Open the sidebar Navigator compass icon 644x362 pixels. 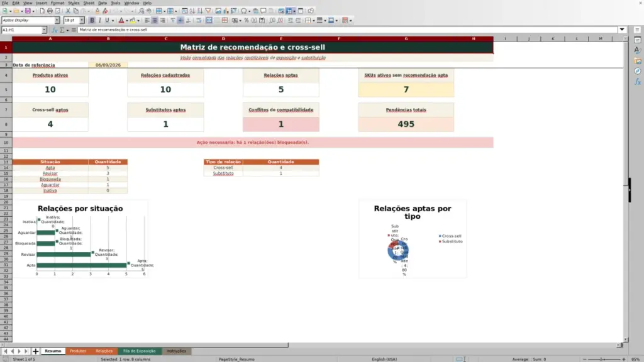pyautogui.click(x=638, y=71)
